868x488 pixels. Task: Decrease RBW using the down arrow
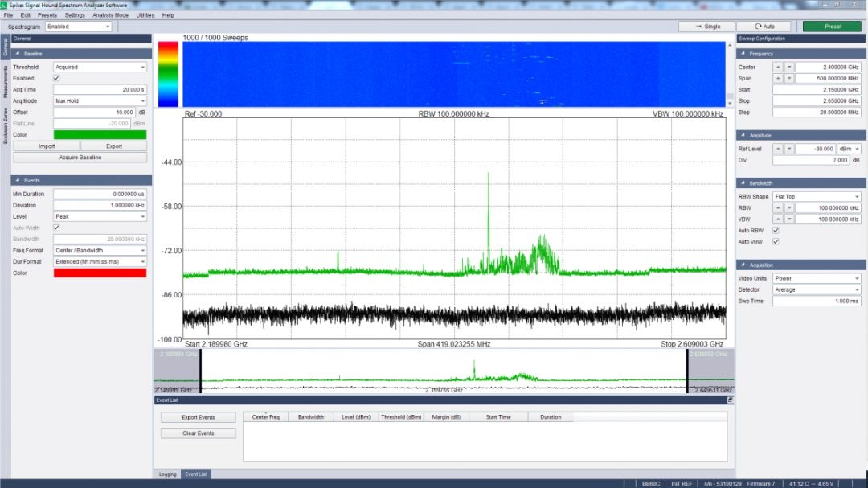tap(789, 208)
